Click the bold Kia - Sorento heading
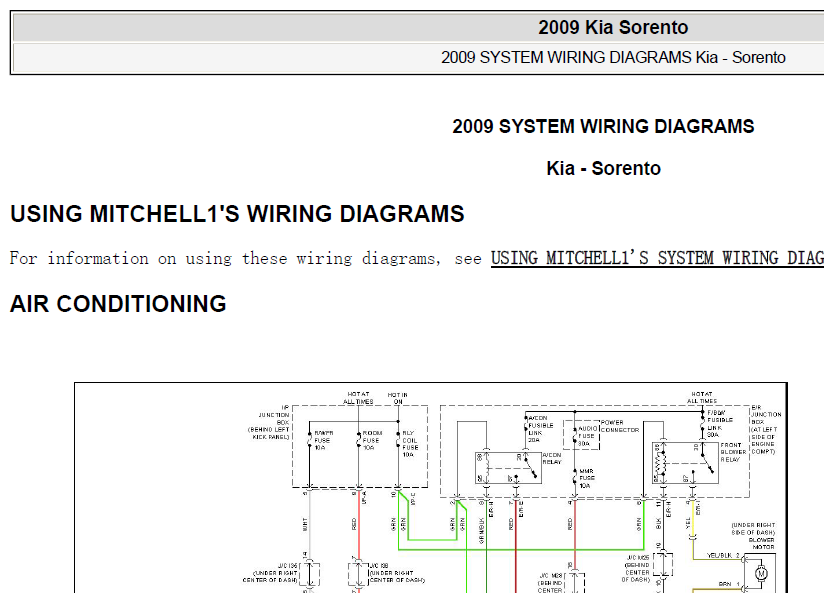 (603, 168)
